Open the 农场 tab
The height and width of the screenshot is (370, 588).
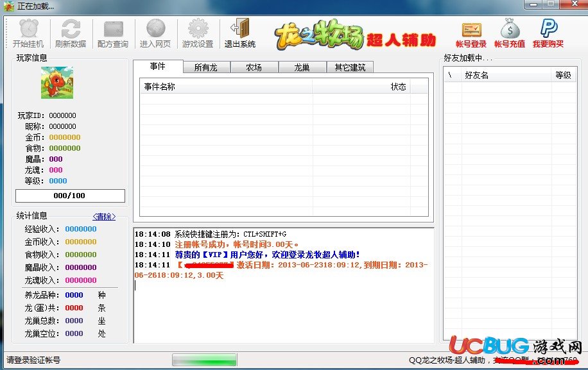[x=254, y=67]
